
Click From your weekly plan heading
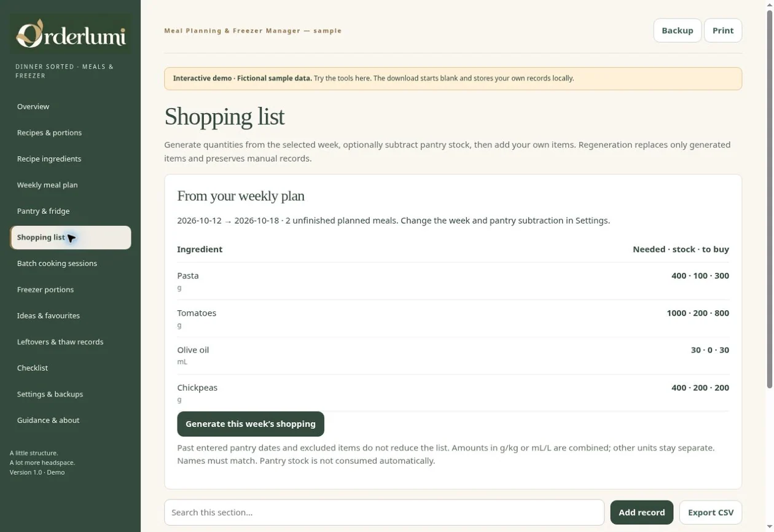click(241, 196)
